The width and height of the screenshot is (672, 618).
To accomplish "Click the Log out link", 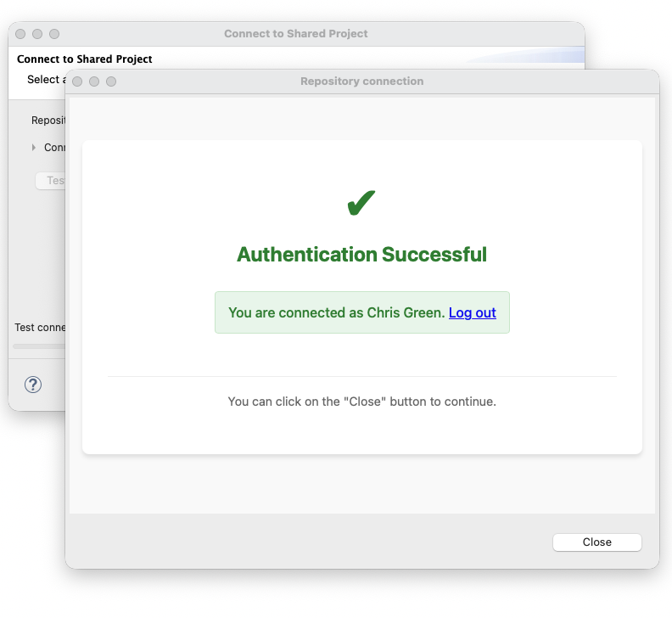I will pos(472,312).
